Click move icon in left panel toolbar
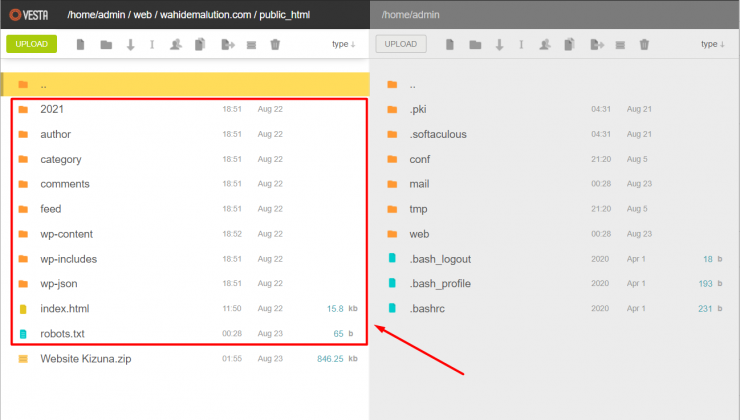Image resolution: width=740 pixels, height=420 pixels. point(228,44)
